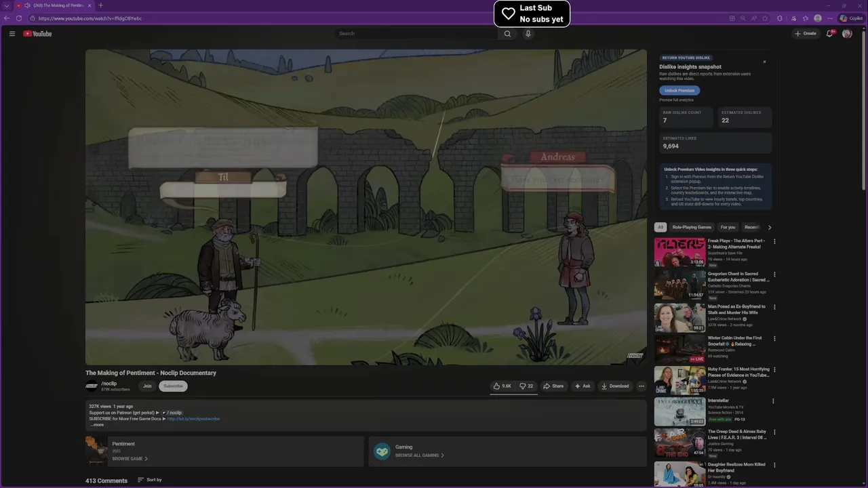Click Browse All Gaming link
Viewport: 868px width, 488px height.
click(x=420, y=455)
